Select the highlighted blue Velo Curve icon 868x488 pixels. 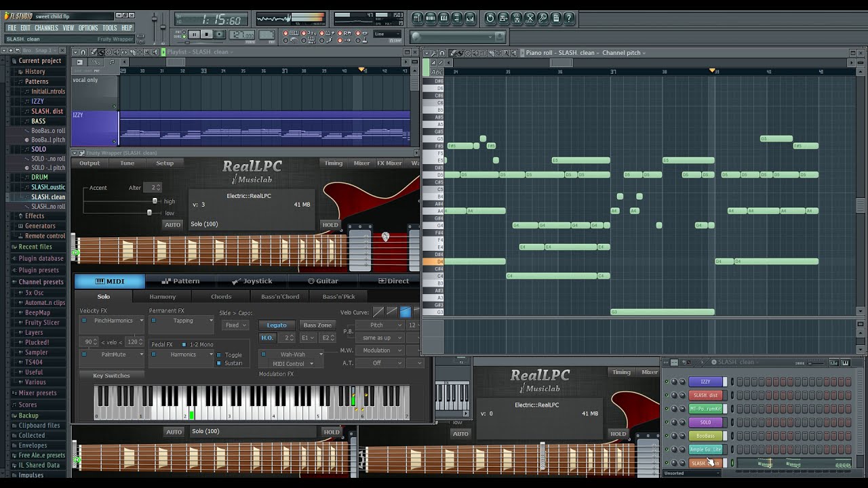[405, 312]
